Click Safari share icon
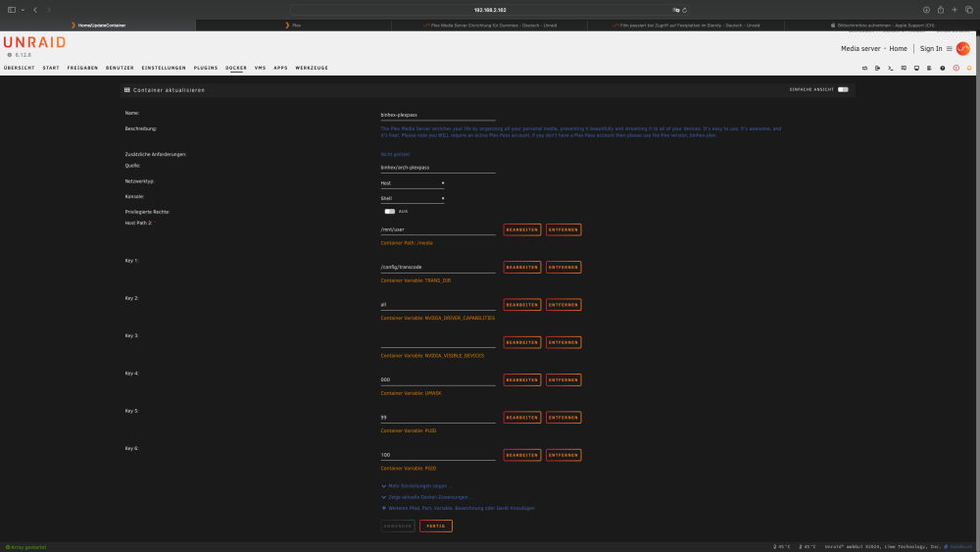 tap(941, 10)
